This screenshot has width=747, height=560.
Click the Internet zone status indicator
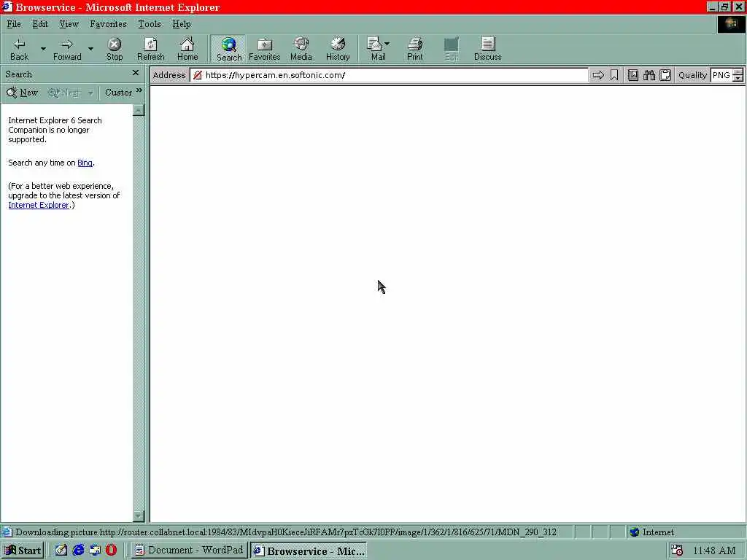pyautogui.click(x=651, y=532)
